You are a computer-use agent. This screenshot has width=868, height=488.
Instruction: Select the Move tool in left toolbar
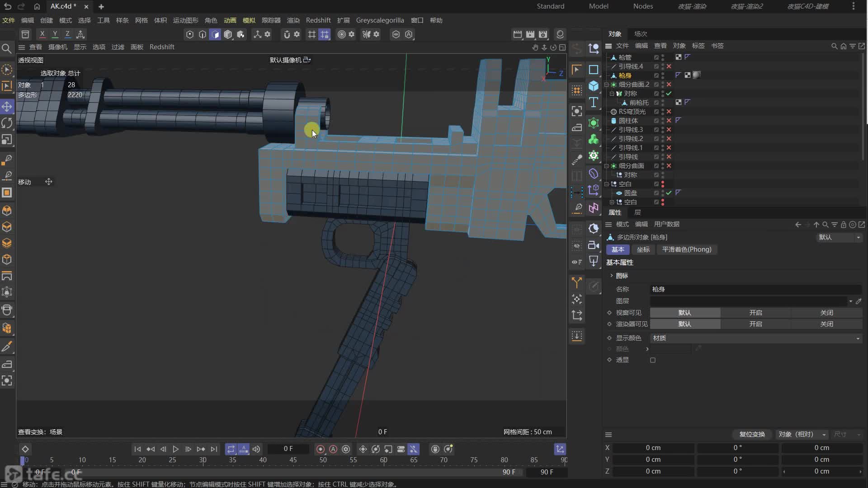[7, 107]
